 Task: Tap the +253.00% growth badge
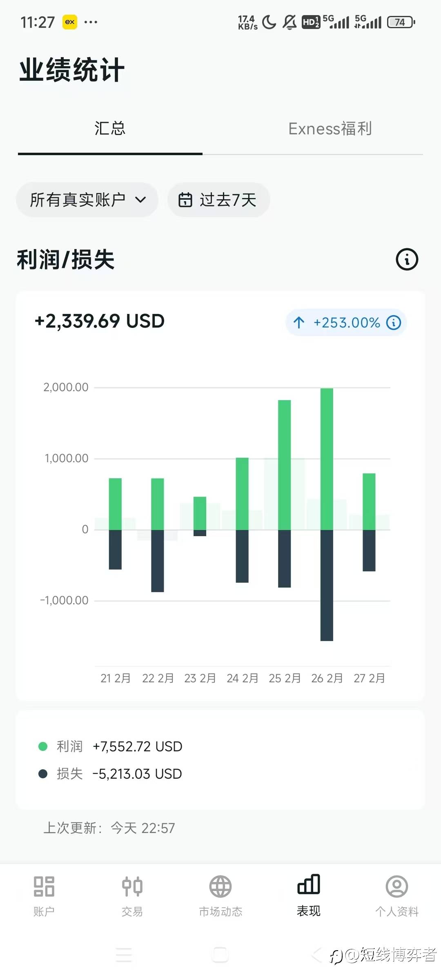345,323
